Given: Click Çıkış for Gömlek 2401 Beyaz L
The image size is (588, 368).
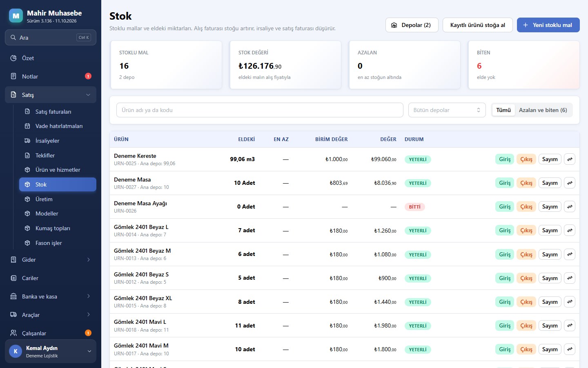Looking at the screenshot, I should (526, 230).
